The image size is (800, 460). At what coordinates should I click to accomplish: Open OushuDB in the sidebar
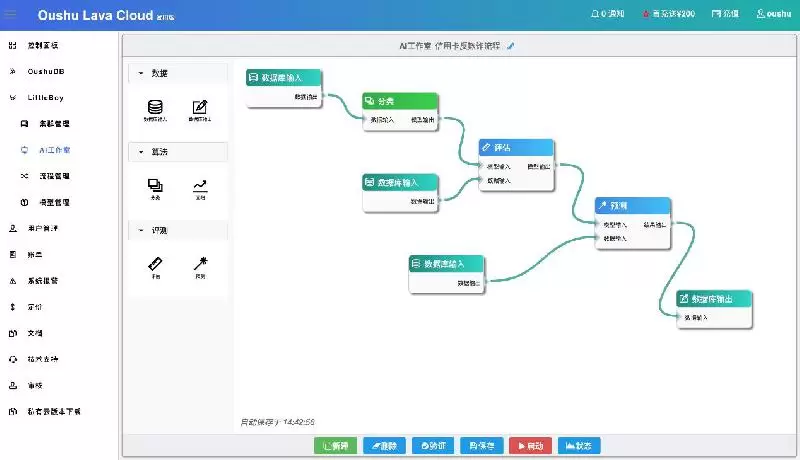45,72
